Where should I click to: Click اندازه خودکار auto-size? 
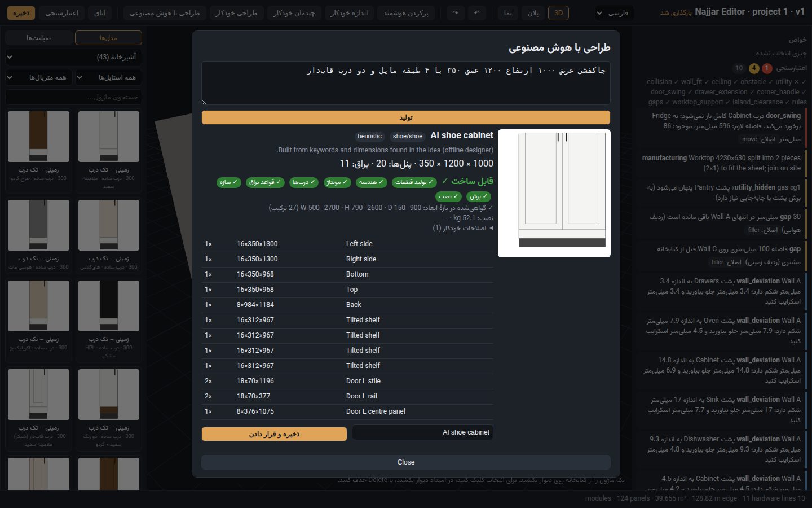click(349, 13)
